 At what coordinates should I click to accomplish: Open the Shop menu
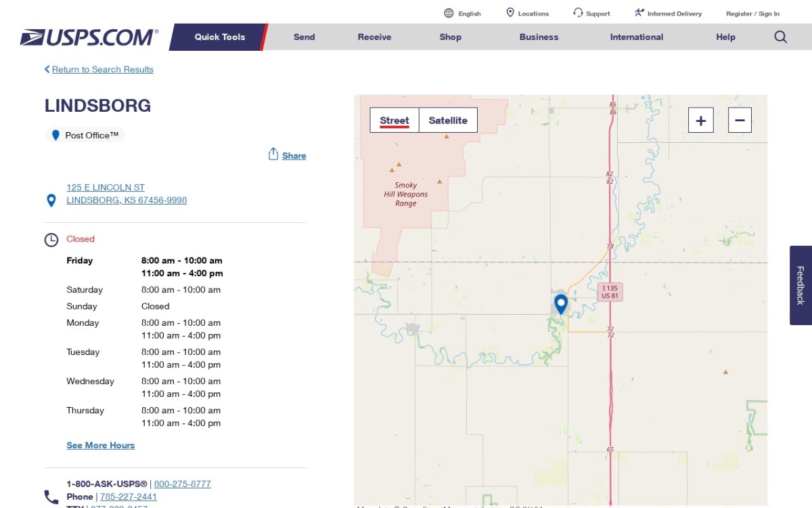point(451,37)
